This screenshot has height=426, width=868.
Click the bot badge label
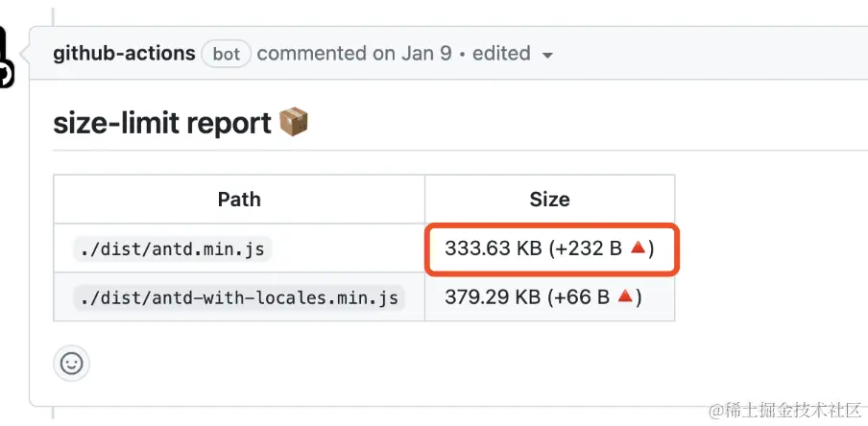[227, 54]
